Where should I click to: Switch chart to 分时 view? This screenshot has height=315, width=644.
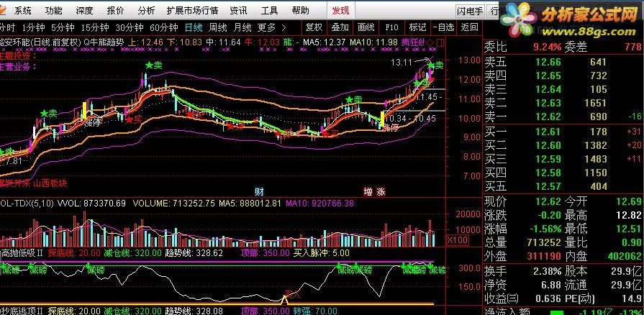[x=7, y=27]
